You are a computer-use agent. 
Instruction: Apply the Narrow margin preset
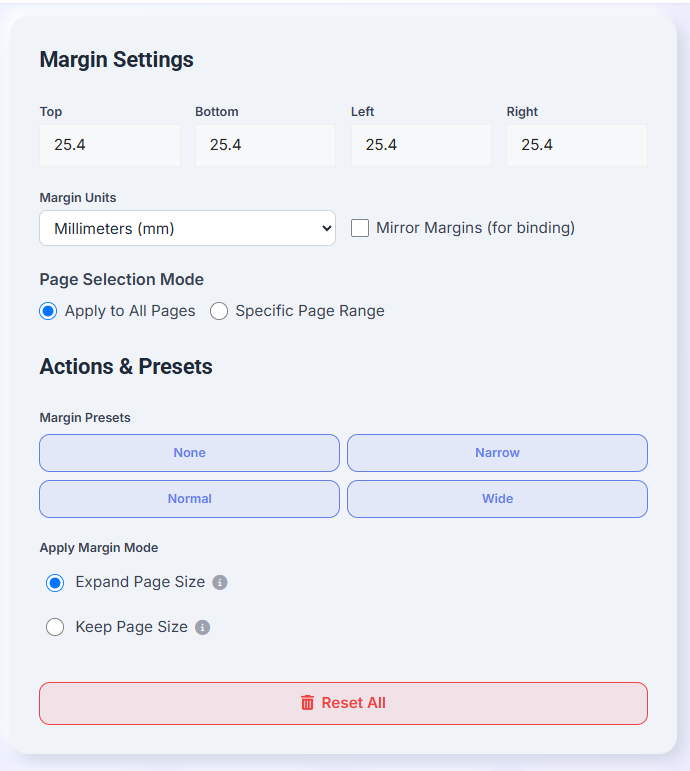click(497, 453)
